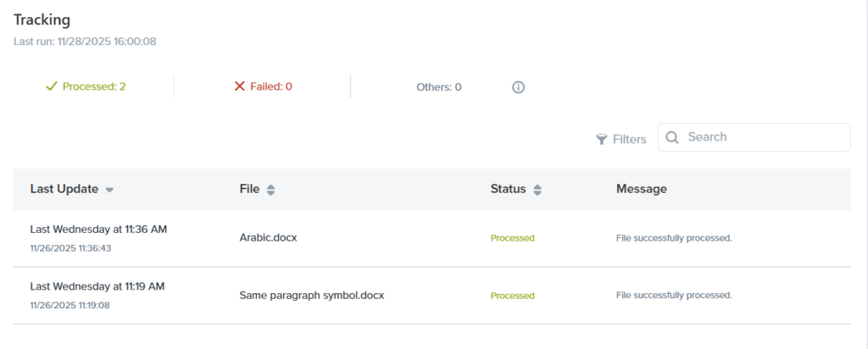Screen dimensions: 868x349
Task: Type in the Search field
Action: [763, 137]
